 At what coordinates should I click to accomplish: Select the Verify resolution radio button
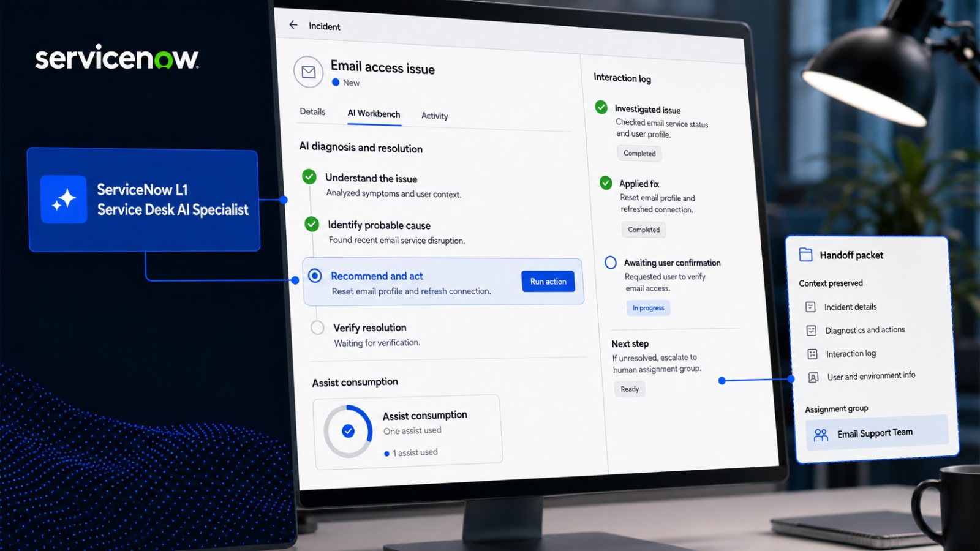point(317,328)
